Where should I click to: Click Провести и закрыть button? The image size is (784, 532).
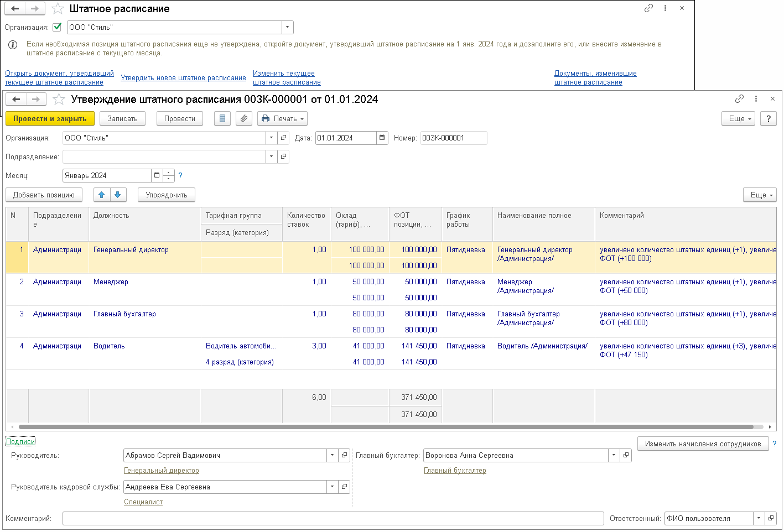tap(50, 119)
